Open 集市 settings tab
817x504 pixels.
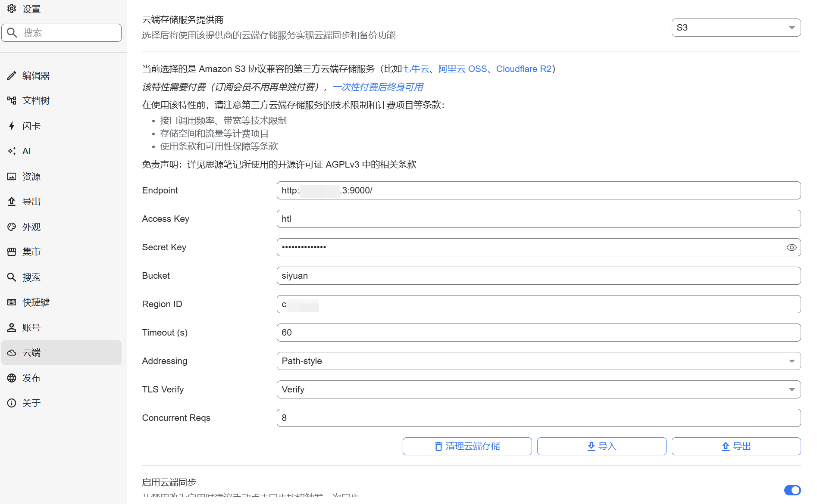[62, 252]
